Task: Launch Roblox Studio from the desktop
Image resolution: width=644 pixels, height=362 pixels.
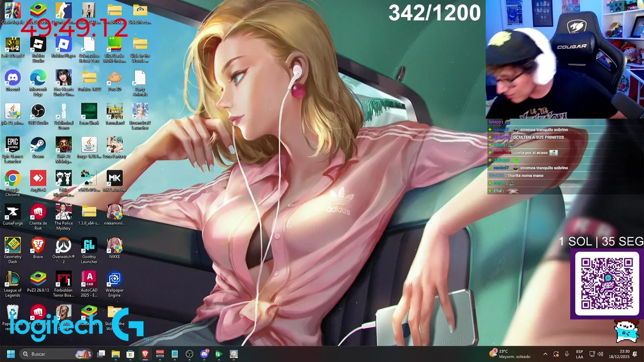Action: tap(38, 50)
